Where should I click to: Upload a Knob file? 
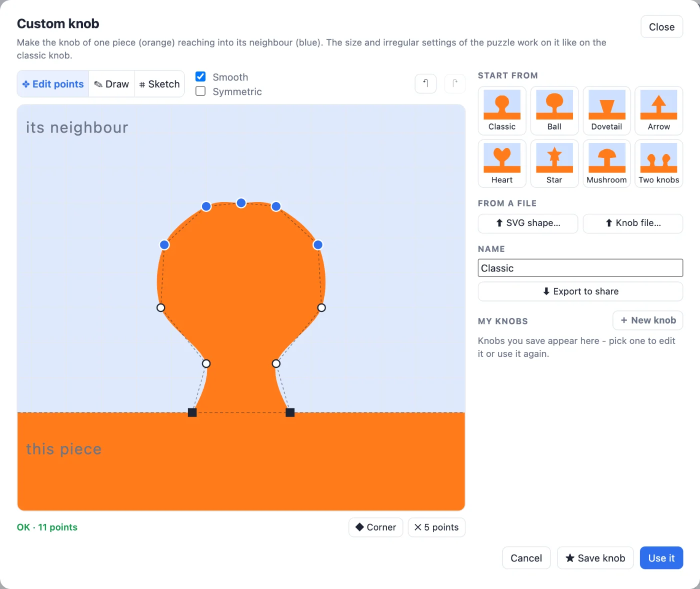[633, 223]
